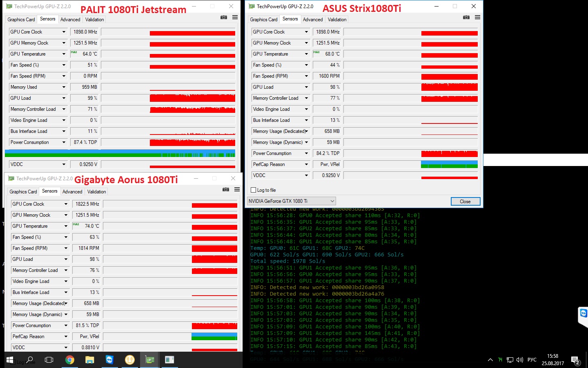Open the NVIDIA GeForce GTX 1080 Ti selector

click(292, 201)
